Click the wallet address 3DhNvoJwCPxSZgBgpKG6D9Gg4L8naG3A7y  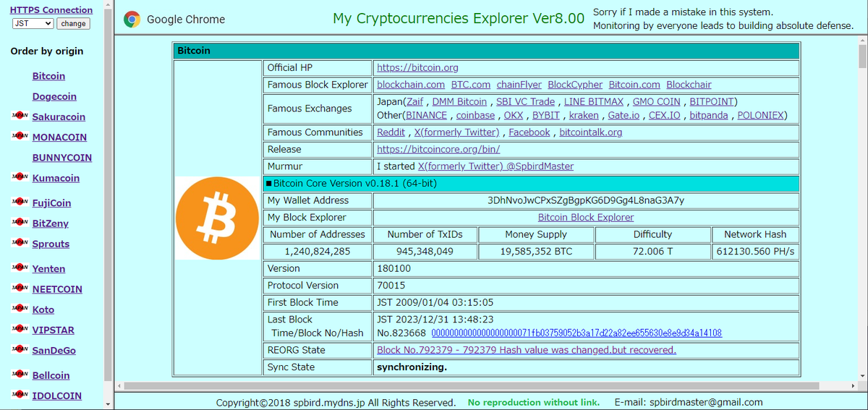click(x=586, y=200)
